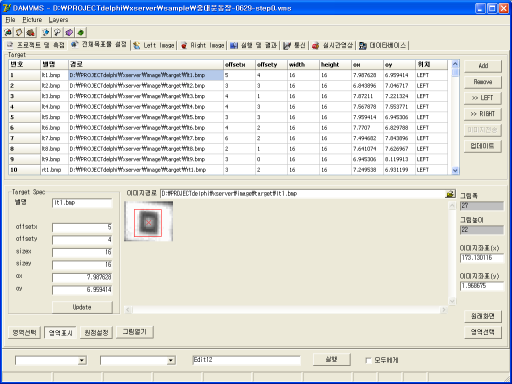
Task: Click the offsetx field in Target Spec
Action: pyautogui.click(x=82, y=227)
